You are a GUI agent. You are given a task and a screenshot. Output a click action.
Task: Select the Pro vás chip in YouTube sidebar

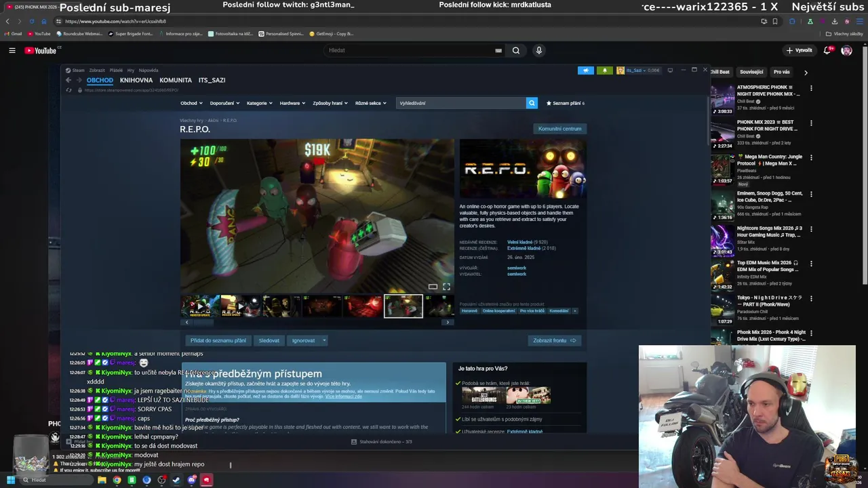coord(782,72)
